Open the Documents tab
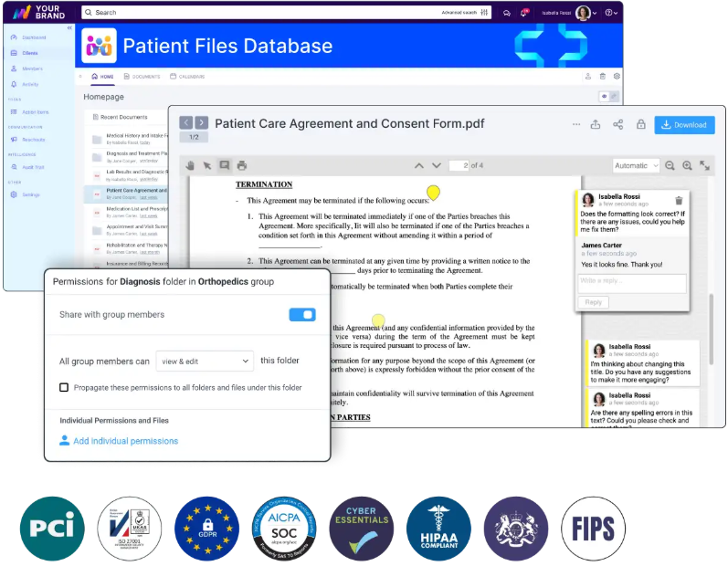The height and width of the screenshot is (566, 728). point(142,77)
